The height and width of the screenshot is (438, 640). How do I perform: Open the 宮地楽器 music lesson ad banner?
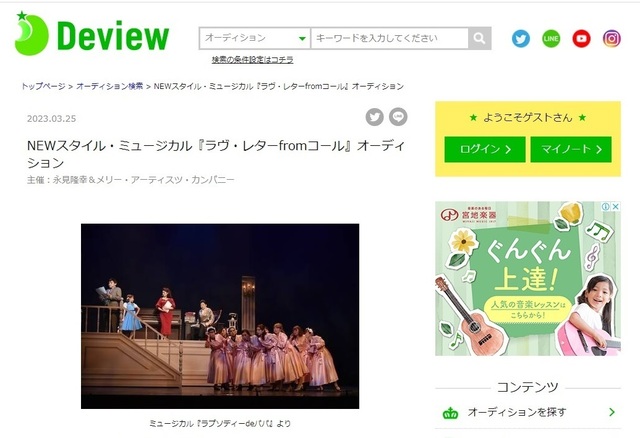[x=528, y=278]
